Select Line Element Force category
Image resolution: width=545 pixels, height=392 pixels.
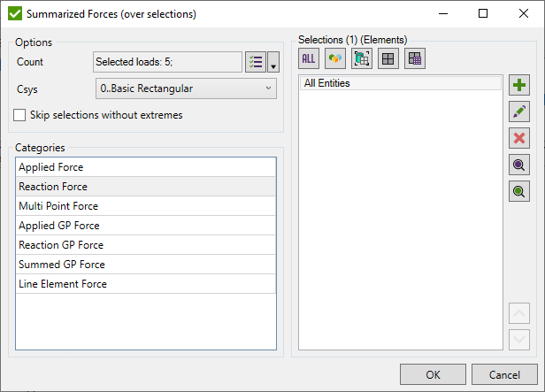145,284
